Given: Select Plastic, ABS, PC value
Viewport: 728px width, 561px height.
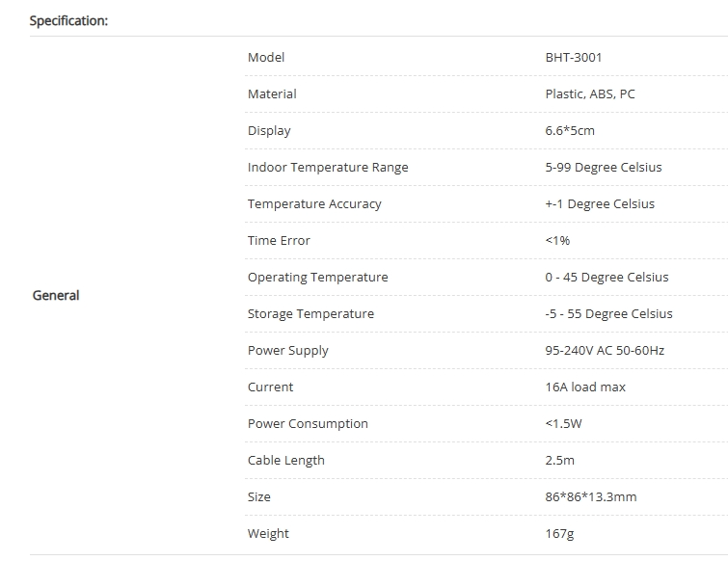Looking at the screenshot, I should coord(590,94).
